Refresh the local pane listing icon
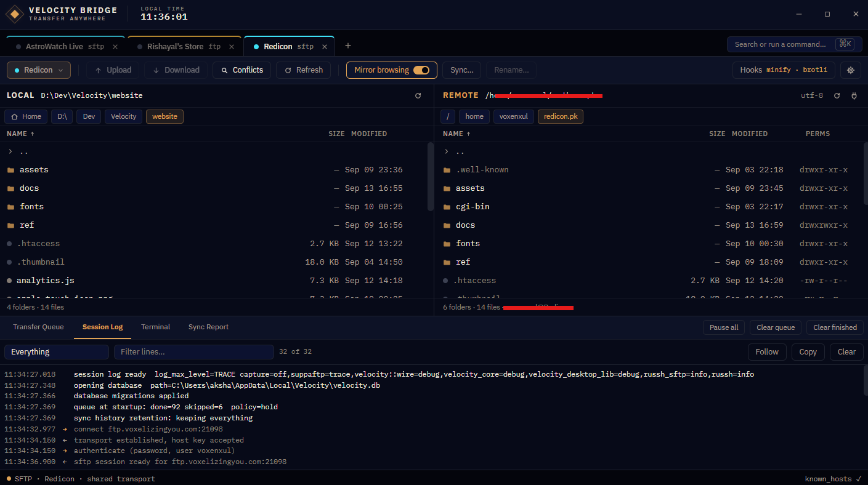Viewport: 868px width, 485px height. pyautogui.click(x=418, y=96)
